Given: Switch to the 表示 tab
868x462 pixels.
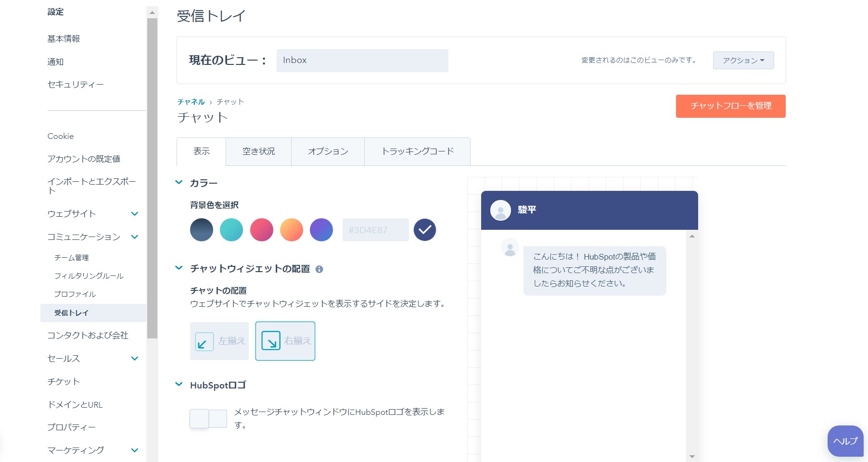Looking at the screenshot, I should 202,151.
